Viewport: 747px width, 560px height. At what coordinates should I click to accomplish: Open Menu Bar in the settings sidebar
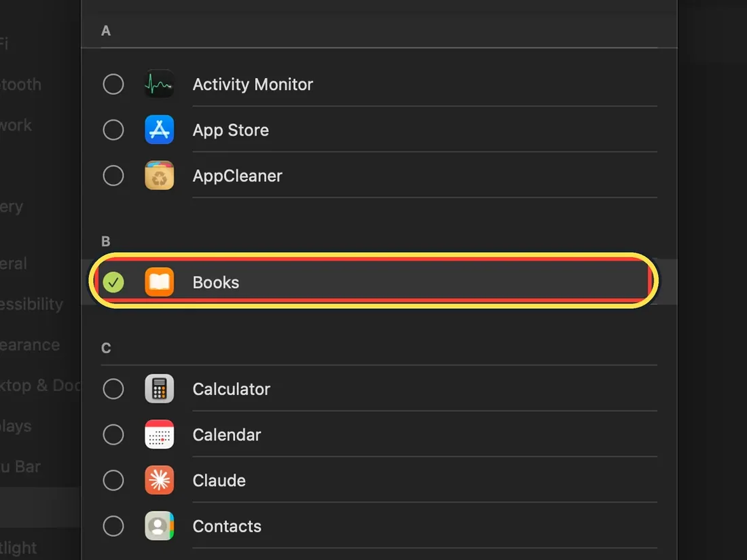pos(20,467)
